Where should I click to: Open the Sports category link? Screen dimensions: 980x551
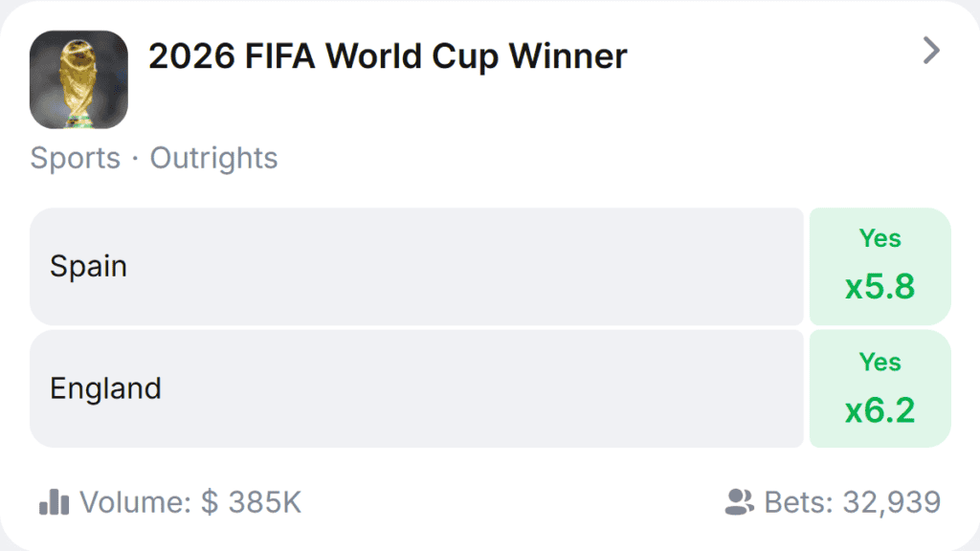pos(75,158)
